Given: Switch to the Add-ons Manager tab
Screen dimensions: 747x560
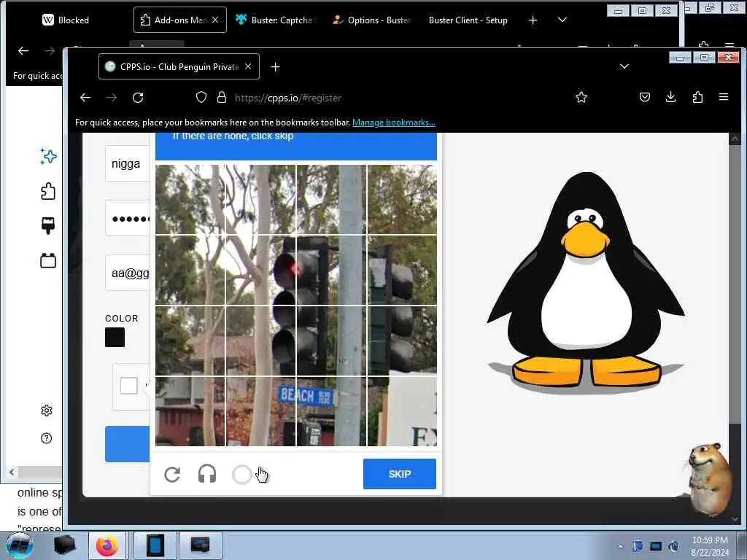Looking at the screenshot, I should pyautogui.click(x=180, y=20).
